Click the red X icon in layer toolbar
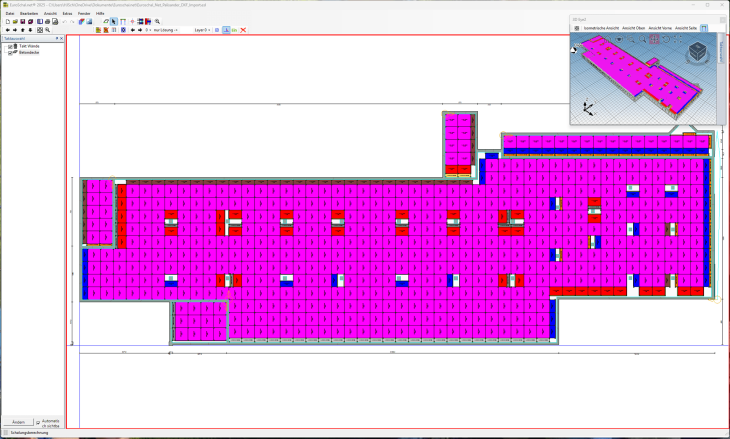The width and height of the screenshot is (730, 439). (x=243, y=30)
